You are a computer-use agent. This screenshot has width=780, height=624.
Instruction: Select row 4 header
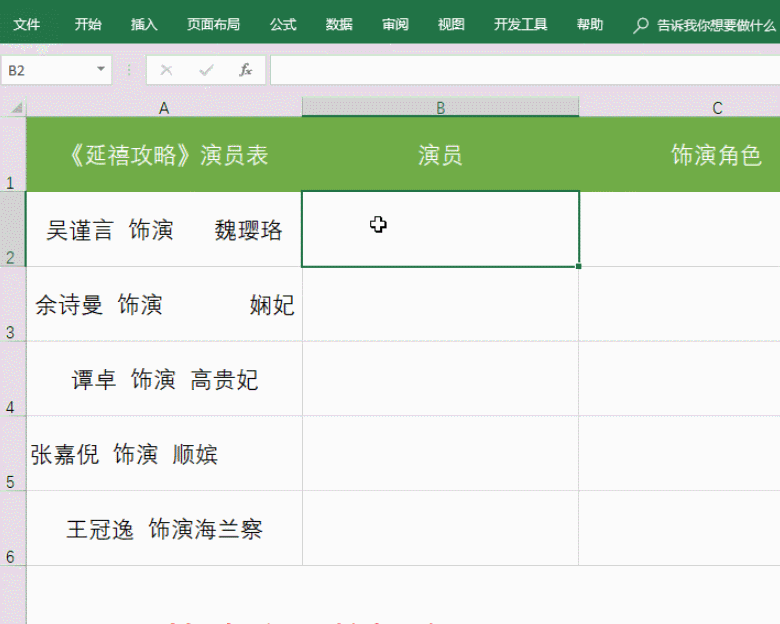13,379
